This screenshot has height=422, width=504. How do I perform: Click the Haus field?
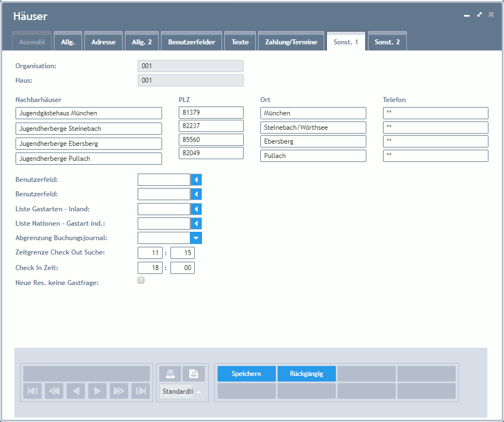190,80
